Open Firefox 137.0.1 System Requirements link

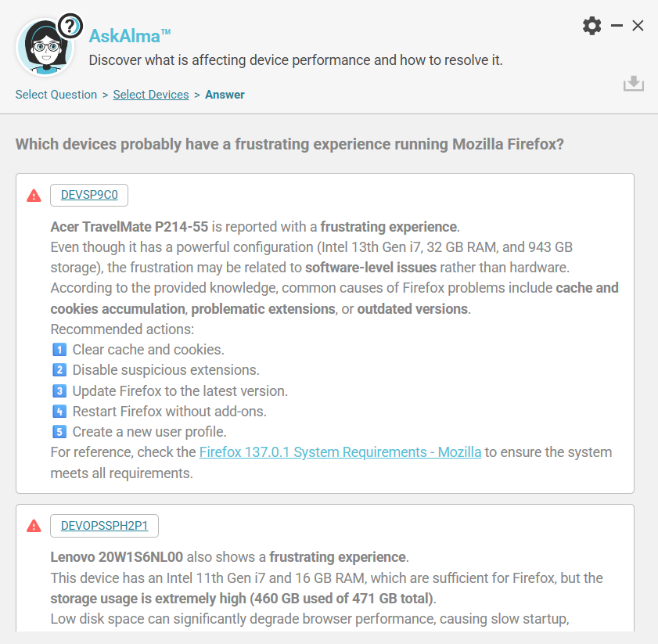(340, 452)
